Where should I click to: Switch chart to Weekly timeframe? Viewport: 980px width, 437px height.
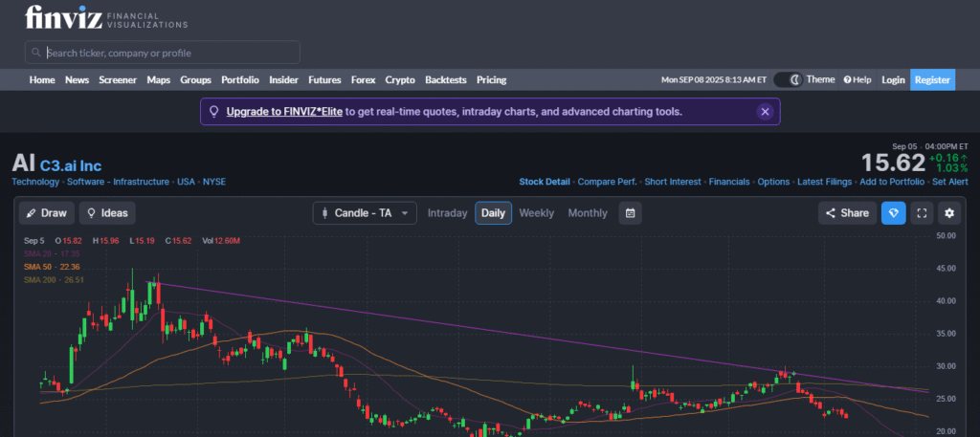pos(536,213)
